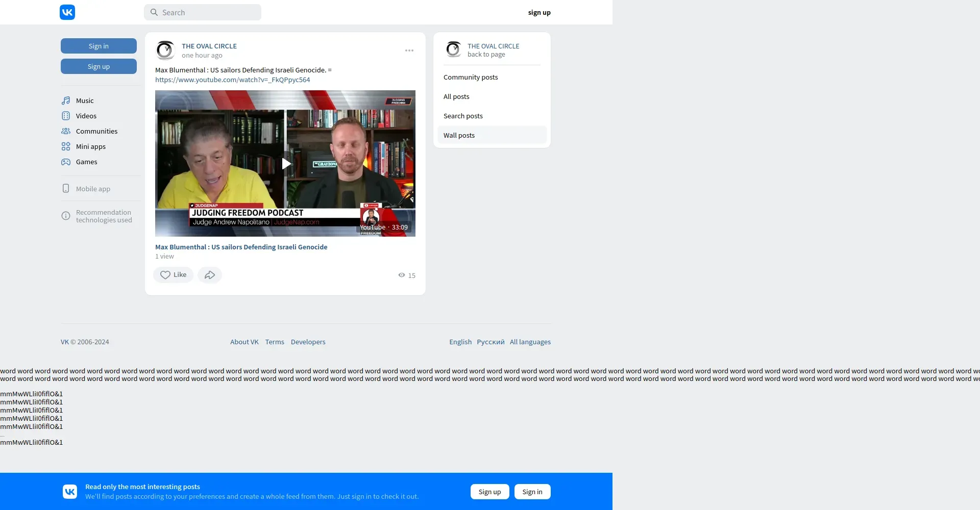Open All languages link
This screenshot has width=980, height=510.
click(530, 342)
